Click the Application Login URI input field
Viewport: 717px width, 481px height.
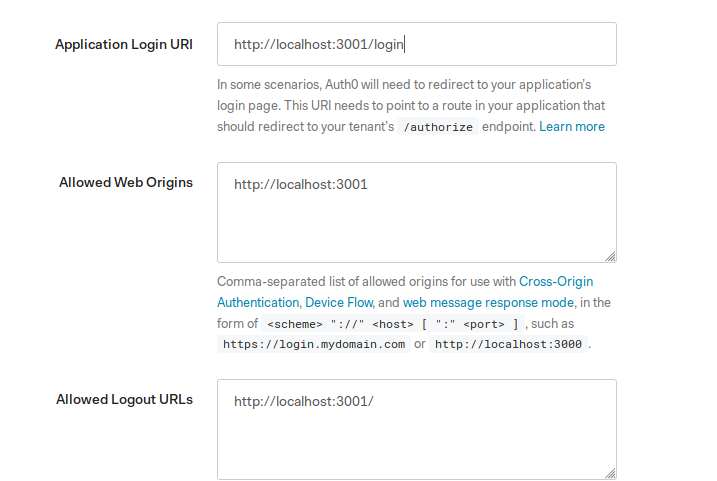[x=417, y=44]
